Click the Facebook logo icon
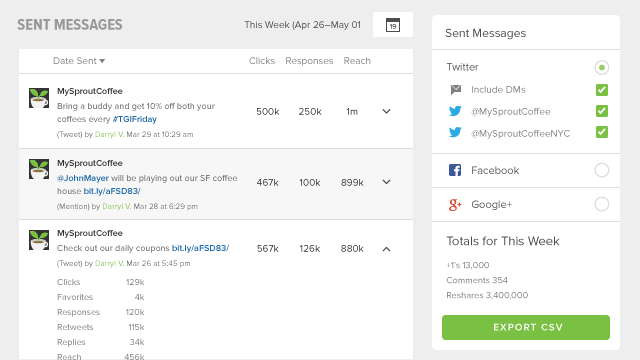The width and height of the screenshot is (640, 360). coord(455,170)
